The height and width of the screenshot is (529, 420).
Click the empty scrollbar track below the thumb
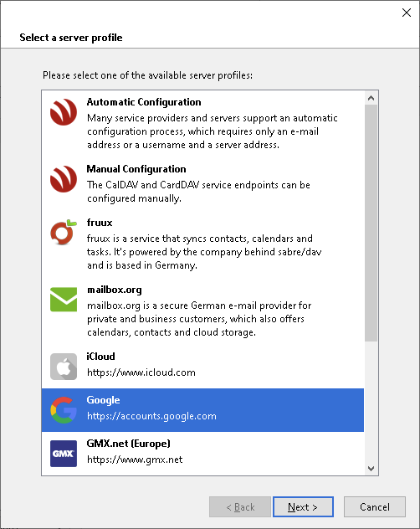(371, 402)
